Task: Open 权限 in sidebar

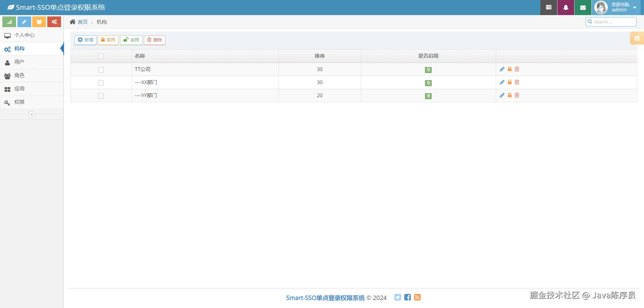Action: [32, 102]
